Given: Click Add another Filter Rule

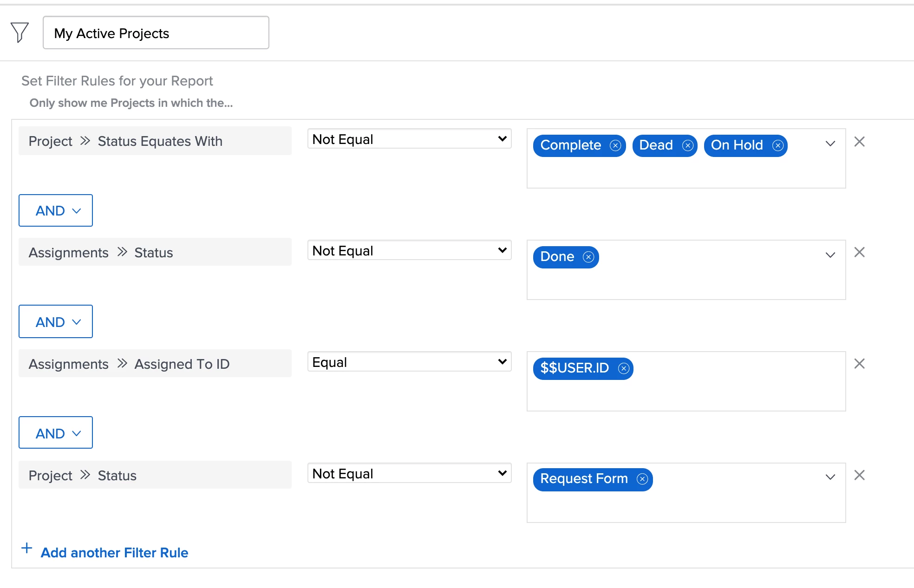Looking at the screenshot, I should tap(114, 552).
